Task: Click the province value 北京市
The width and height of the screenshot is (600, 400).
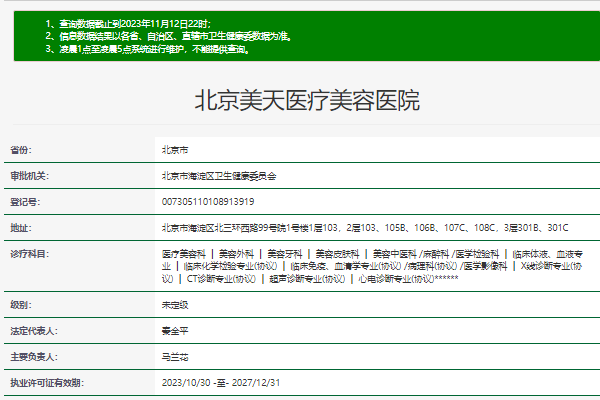Action: point(175,149)
